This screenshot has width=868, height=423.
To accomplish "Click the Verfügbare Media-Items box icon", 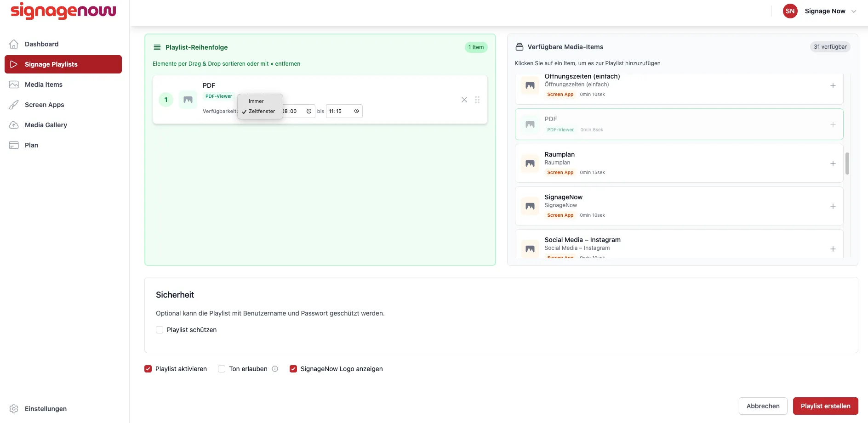I will tap(520, 47).
